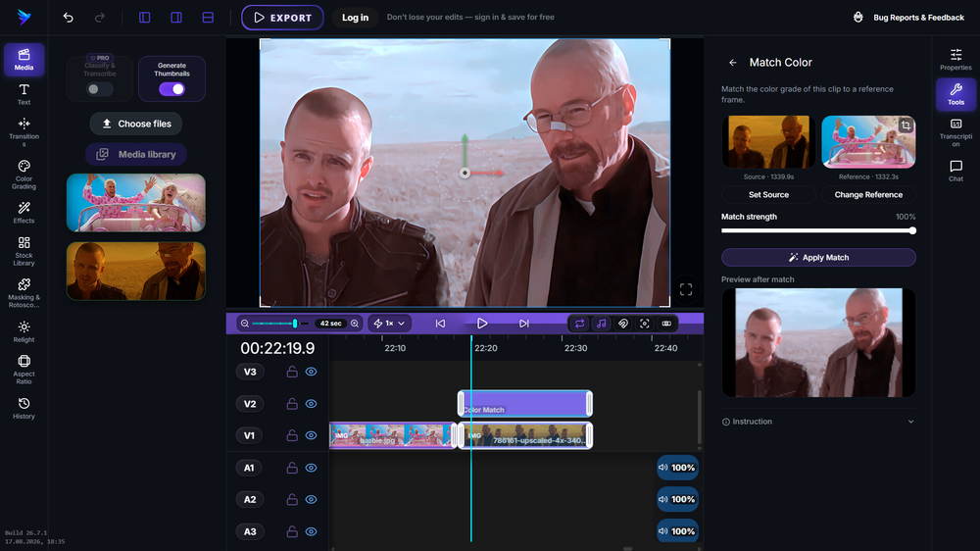Toggle the magnet snapping icon

pos(623,324)
